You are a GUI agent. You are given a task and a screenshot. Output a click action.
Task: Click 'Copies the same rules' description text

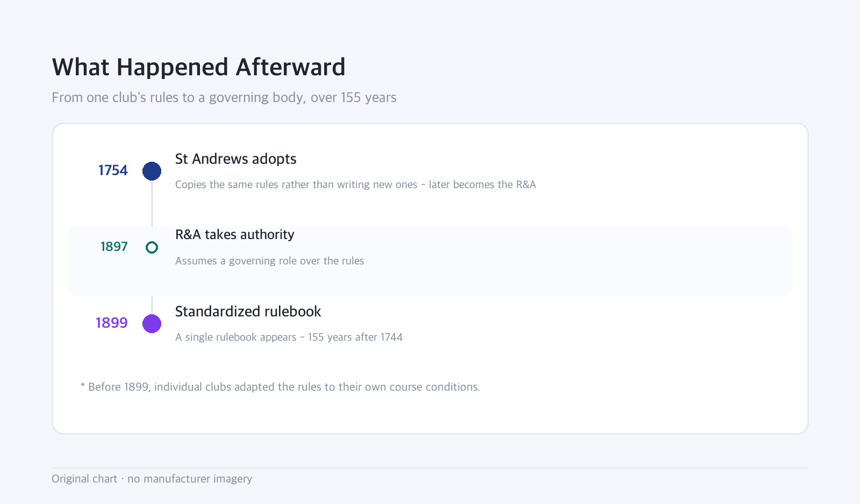click(355, 184)
